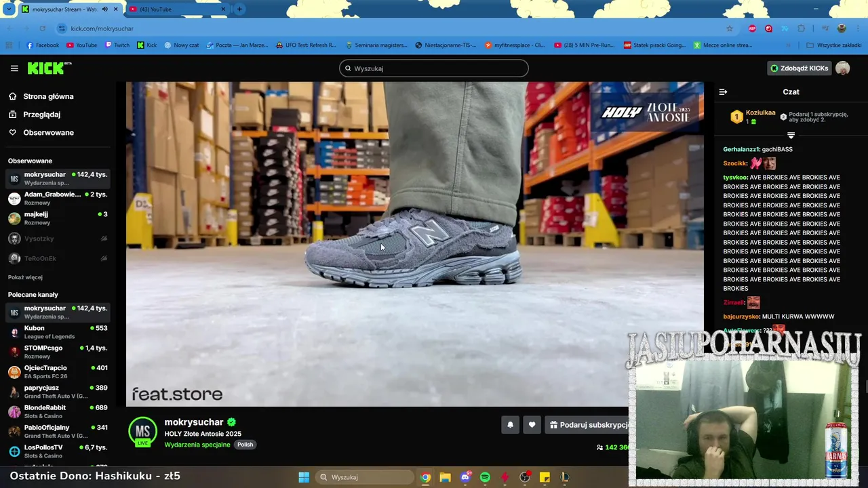Click the address bar with kick.com/mokrysuchar
This screenshot has height=488, width=868.
[x=393, y=28]
